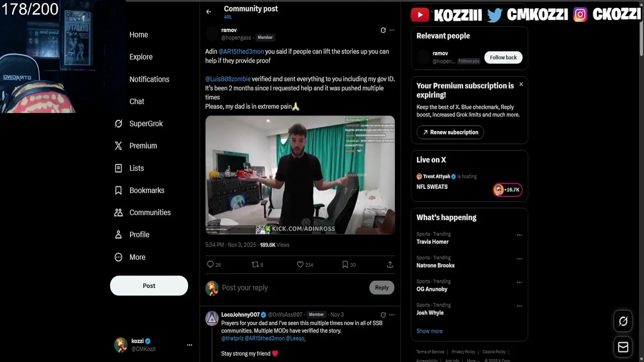Share ramov's post via the share icon

(390, 264)
